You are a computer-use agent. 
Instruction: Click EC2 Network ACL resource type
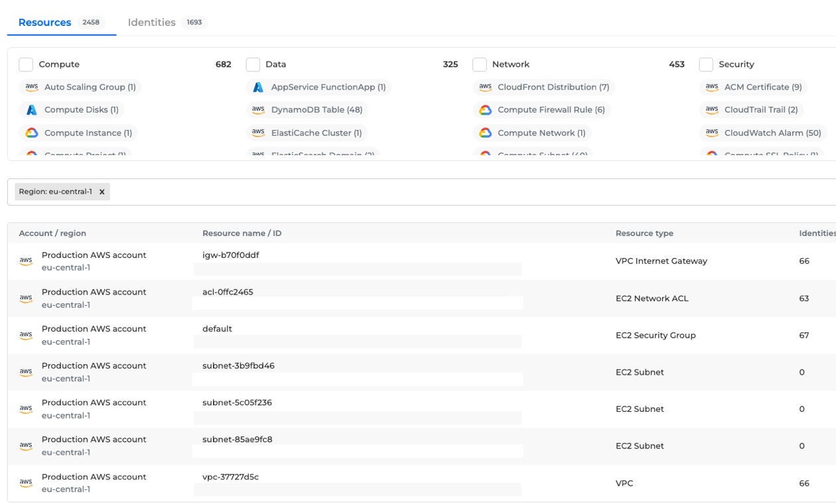(652, 298)
